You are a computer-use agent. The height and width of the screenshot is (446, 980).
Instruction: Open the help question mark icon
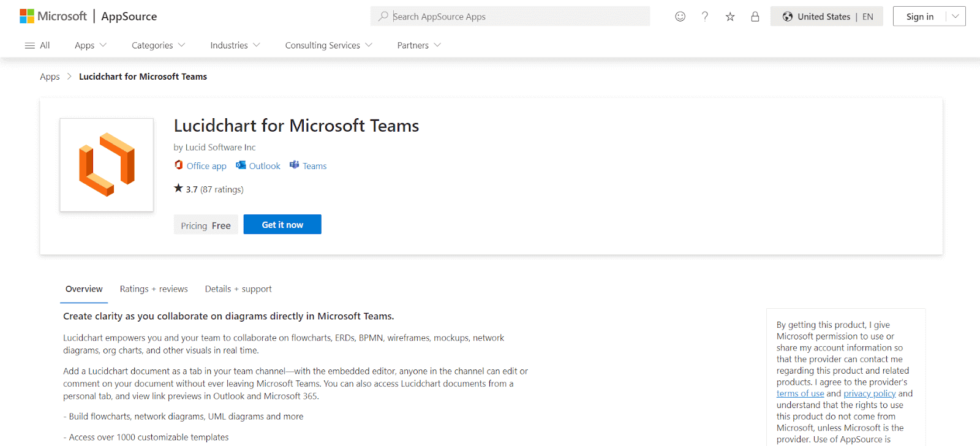705,17
